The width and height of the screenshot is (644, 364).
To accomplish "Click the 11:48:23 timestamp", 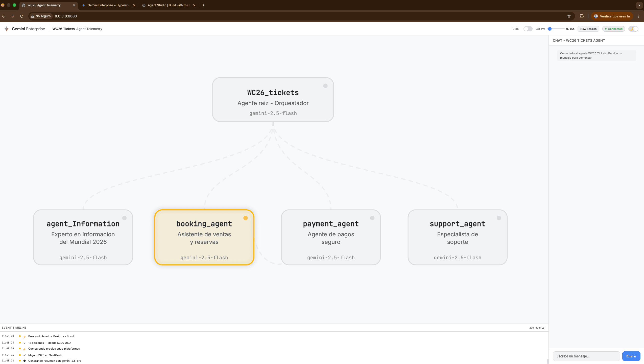I will 8,343.
